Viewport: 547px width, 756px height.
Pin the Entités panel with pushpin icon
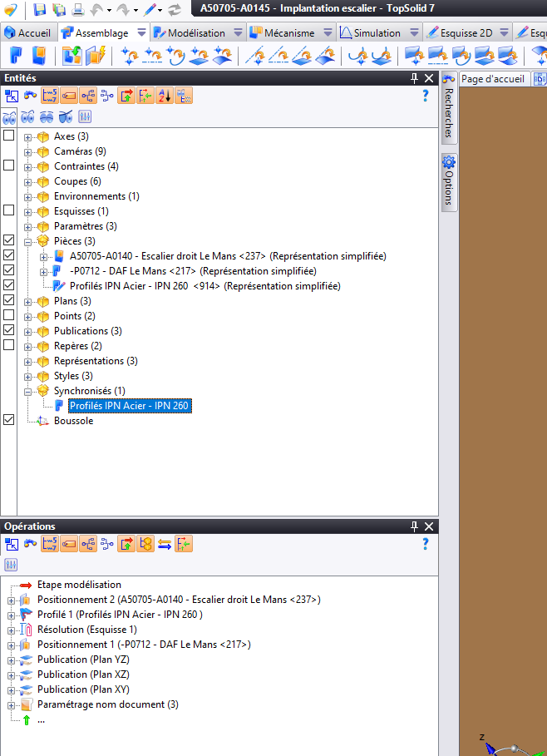[414, 78]
